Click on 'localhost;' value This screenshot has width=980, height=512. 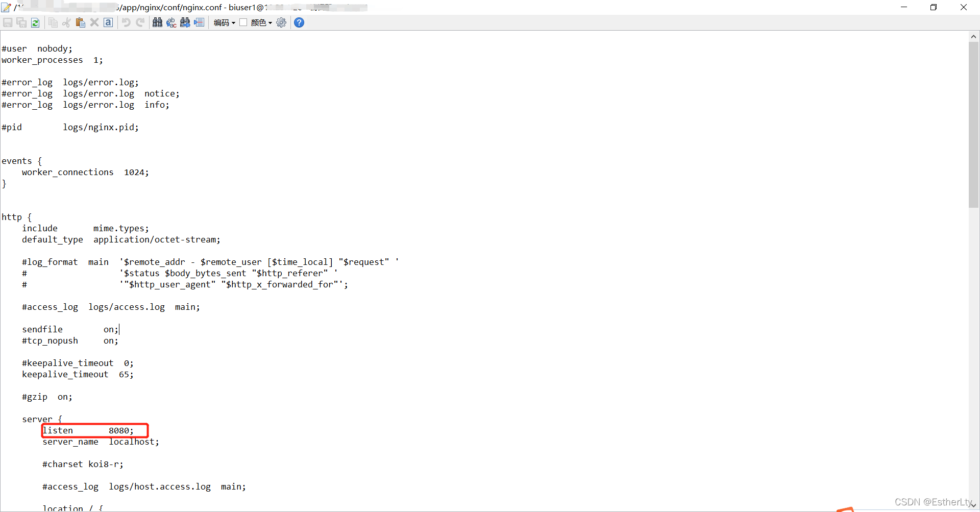click(x=134, y=442)
